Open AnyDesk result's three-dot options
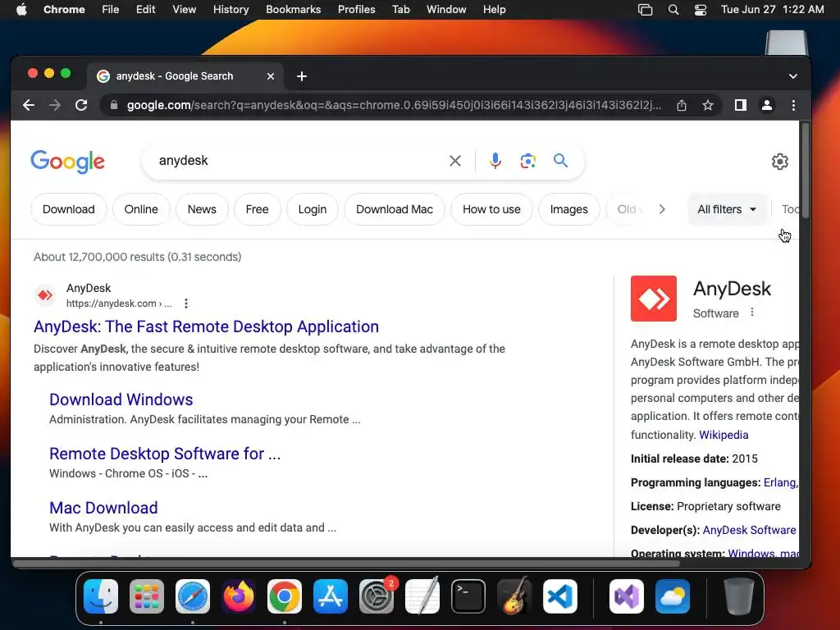Viewport: 840px width, 630px height. (186, 304)
